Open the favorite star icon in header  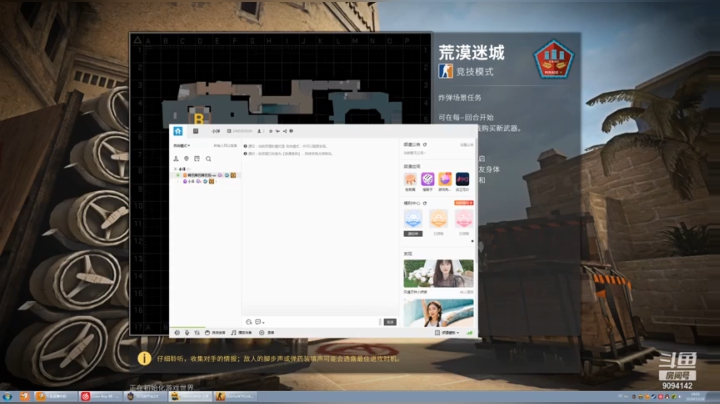click(271, 131)
